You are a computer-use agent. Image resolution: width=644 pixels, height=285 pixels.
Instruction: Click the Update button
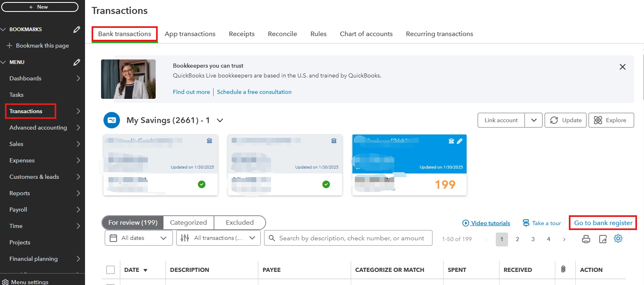click(x=566, y=120)
